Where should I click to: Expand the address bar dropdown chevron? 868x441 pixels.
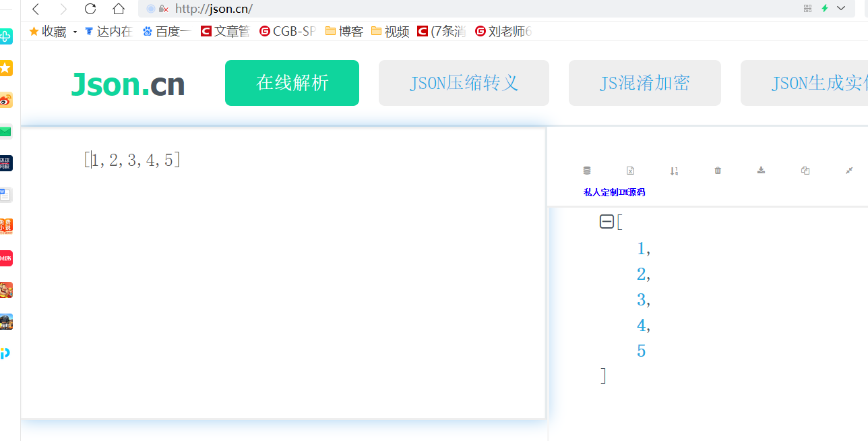[841, 8]
